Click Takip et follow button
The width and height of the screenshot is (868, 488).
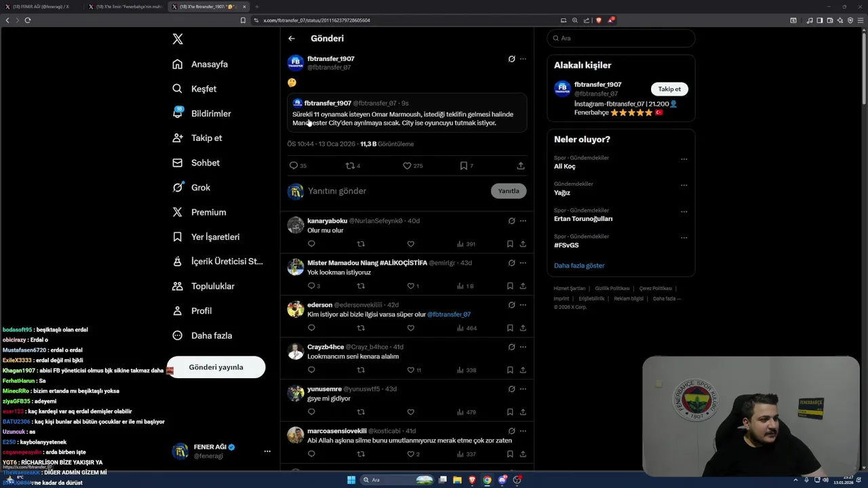(669, 89)
